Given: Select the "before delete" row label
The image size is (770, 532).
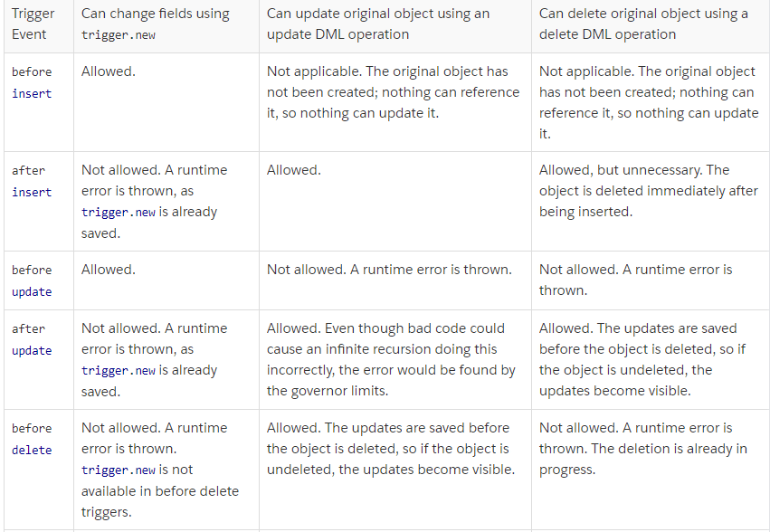Looking at the screenshot, I should tap(32, 439).
